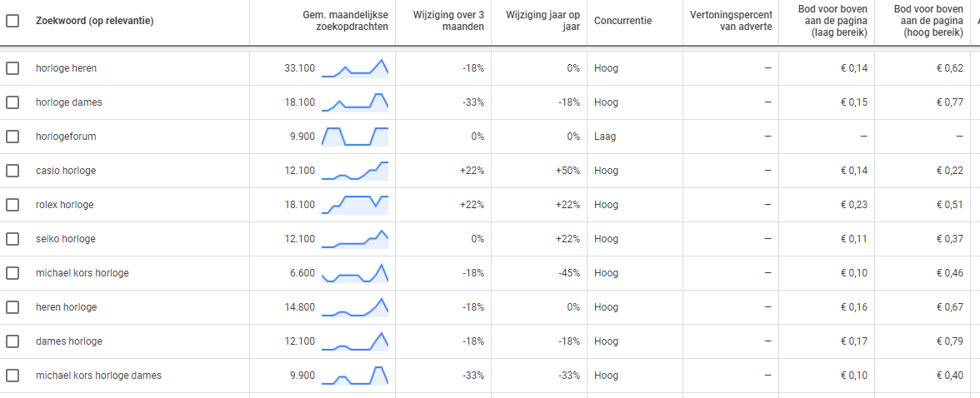The height and width of the screenshot is (398, 980).
Task: Click the keyword rolex horloge
Action: pyautogui.click(x=65, y=204)
